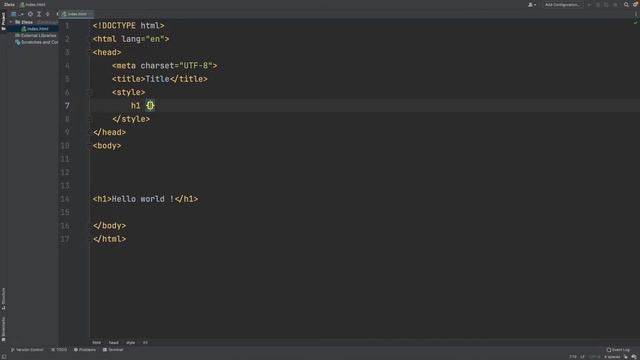Screen dimensions: 640x360
Task: Select Scratches and Consoles tree item
Action: (x=36, y=42)
